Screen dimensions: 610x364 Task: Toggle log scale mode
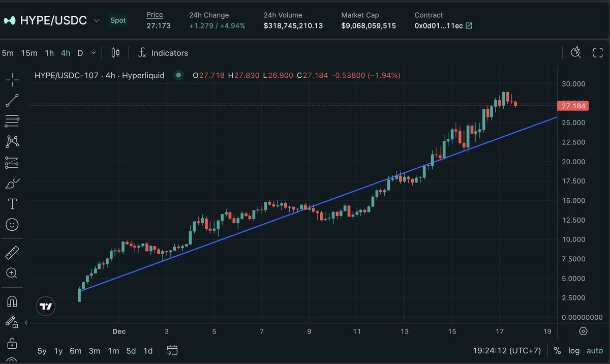tap(574, 351)
